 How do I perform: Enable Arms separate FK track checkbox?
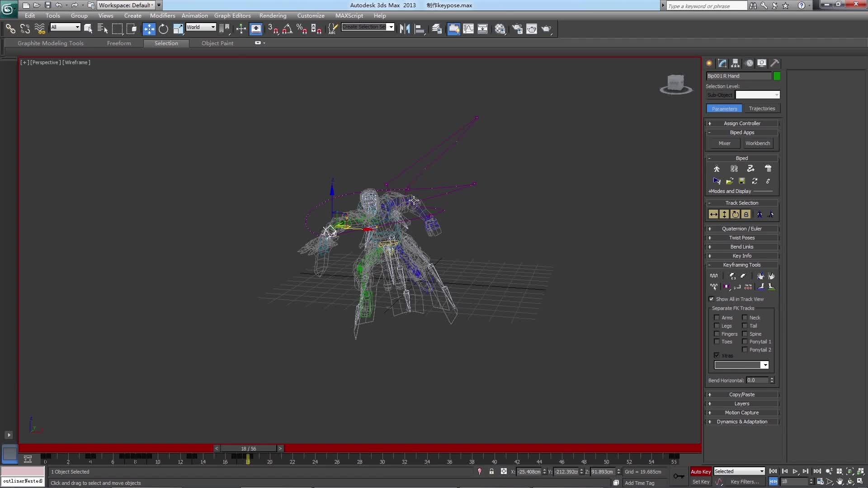[x=717, y=318]
